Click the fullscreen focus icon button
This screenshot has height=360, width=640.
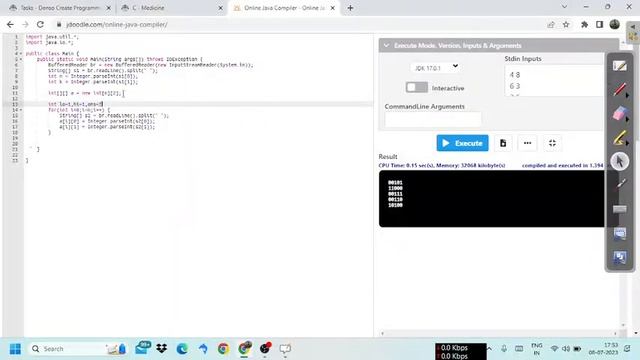(x=552, y=143)
